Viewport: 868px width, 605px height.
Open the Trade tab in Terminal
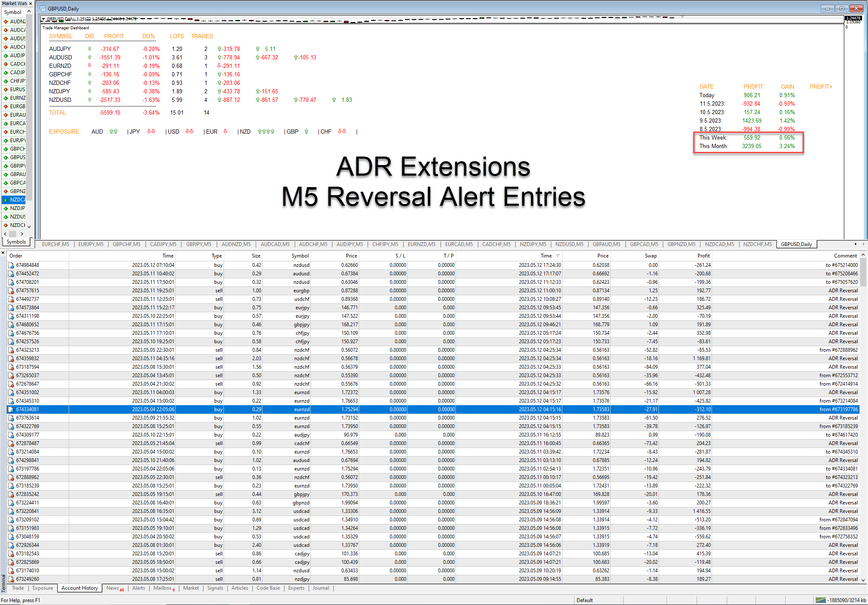click(18, 588)
